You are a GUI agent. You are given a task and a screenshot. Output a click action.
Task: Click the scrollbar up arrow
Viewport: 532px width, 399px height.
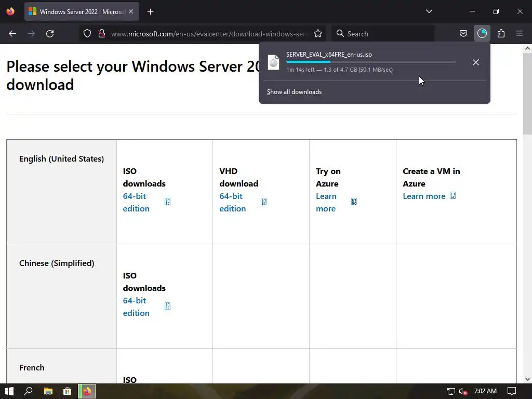tap(527, 48)
